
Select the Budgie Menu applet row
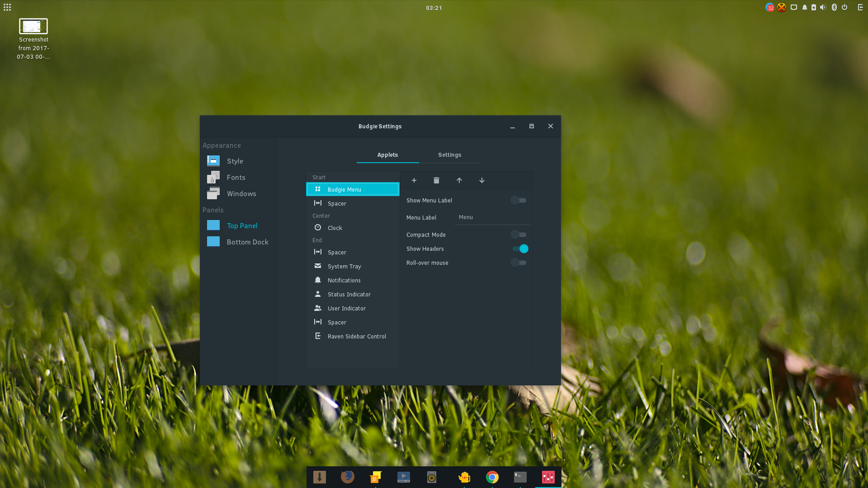tap(353, 189)
